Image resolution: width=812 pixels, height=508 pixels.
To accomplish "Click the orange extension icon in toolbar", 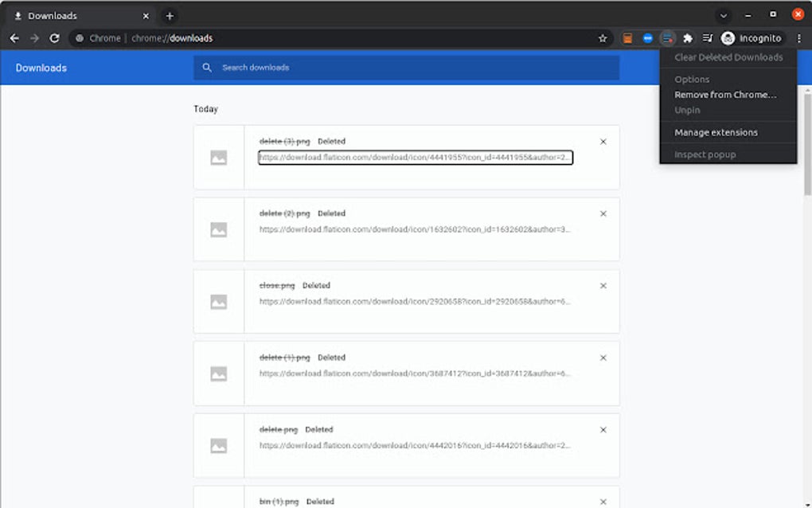I will (x=628, y=38).
